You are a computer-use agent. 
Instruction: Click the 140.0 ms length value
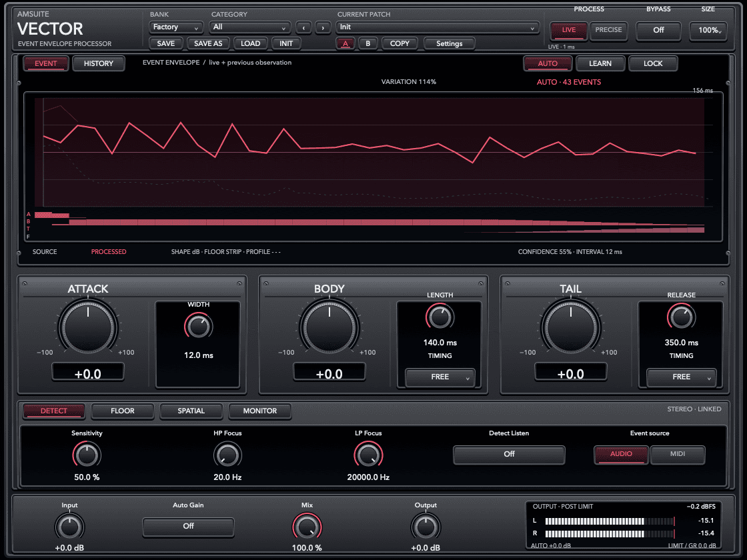click(440, 343)
